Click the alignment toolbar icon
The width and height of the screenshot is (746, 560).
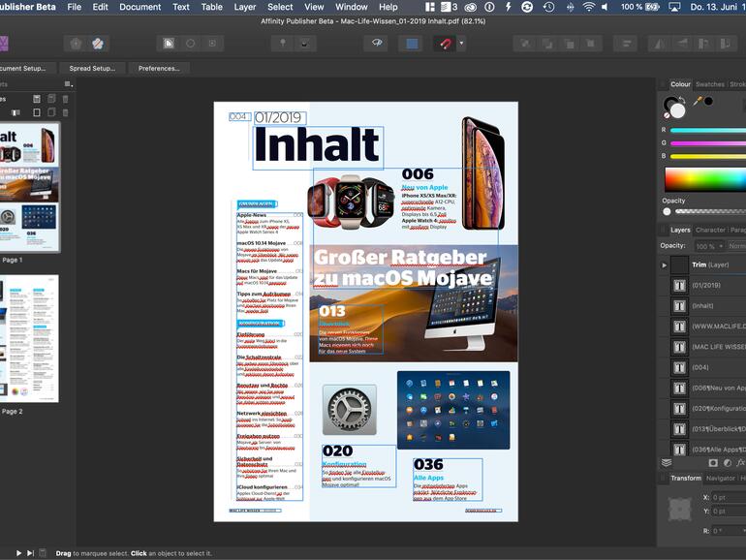[626, 44]
